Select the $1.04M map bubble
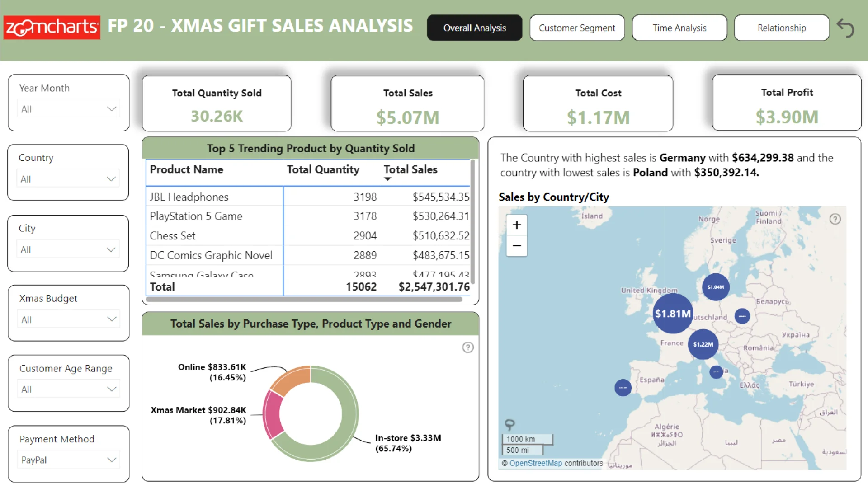 [x=716, y=287]
